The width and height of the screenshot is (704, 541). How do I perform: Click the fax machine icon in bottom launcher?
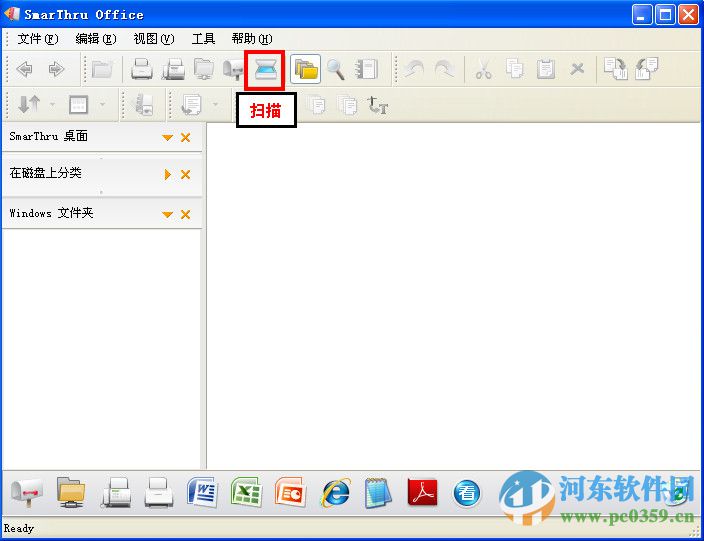(x=116, y=493)
